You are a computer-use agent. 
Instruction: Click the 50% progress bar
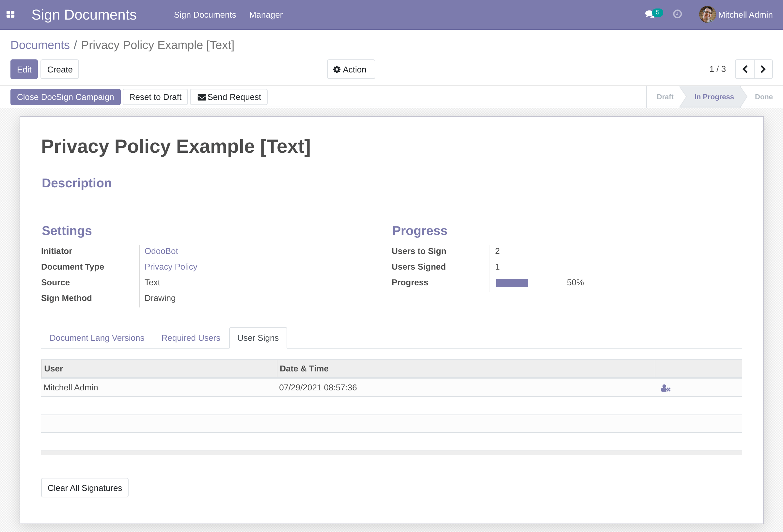[511, 283]
